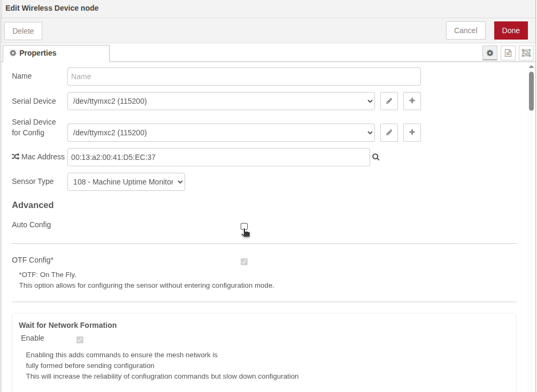Add new Serial Device with plus icon
Image resolution: width=537 pixels, height=392 pixels.
point(412,101)
